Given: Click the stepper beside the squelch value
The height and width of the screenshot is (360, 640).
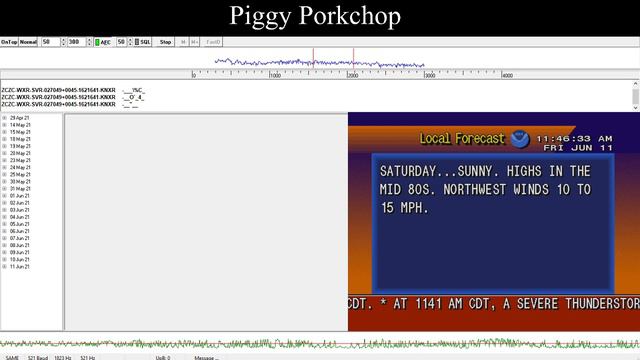Looking at the screenshot, I should 130,42.
